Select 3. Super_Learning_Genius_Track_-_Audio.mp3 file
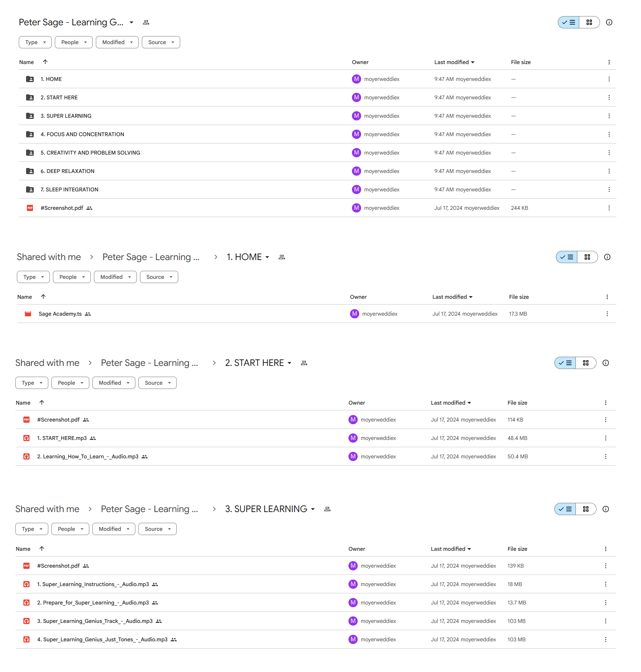 tap(95, 621)
